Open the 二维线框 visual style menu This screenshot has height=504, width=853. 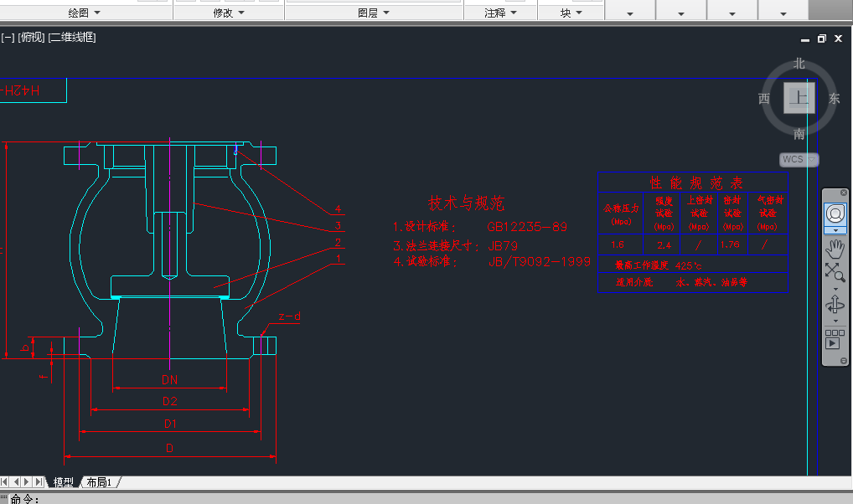point(72,38)
